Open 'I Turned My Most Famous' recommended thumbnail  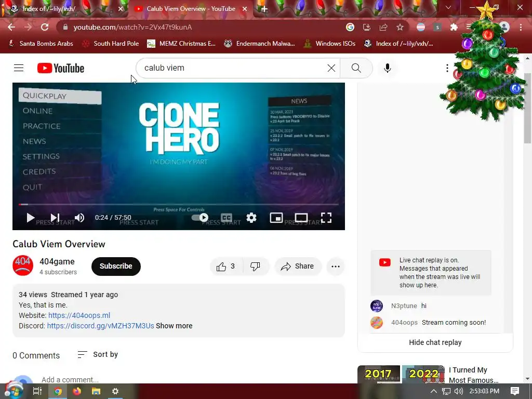pos(401,374)
